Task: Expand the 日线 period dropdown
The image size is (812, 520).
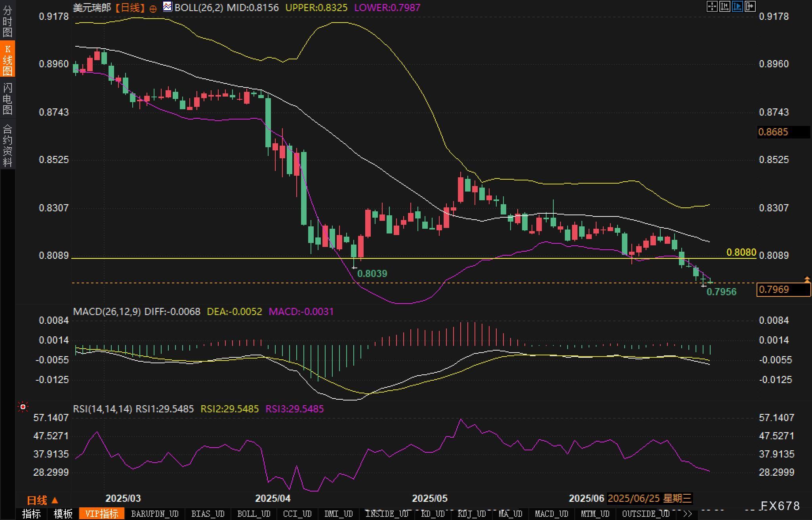Action: 42,500
